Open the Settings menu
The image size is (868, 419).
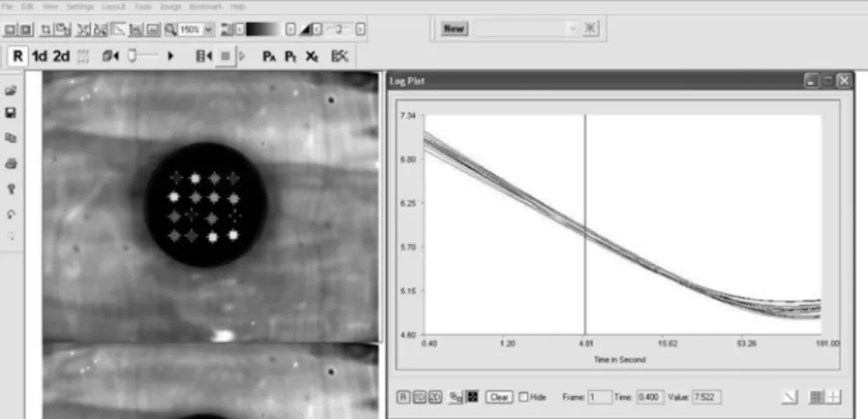[x=80, y=7]
